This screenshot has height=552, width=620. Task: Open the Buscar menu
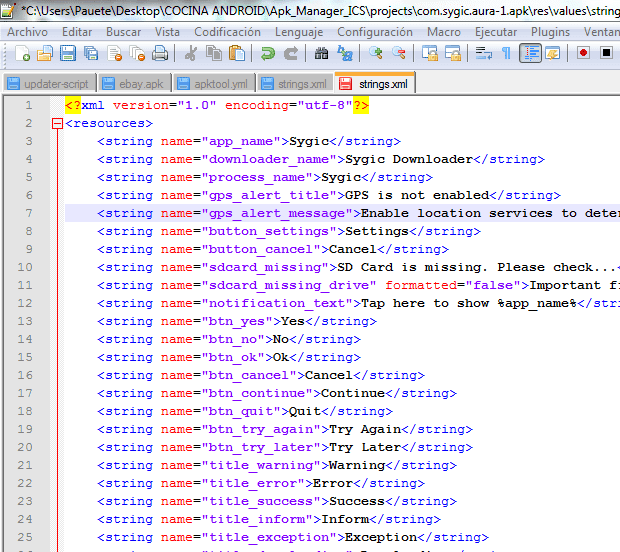tap(123, 32)
